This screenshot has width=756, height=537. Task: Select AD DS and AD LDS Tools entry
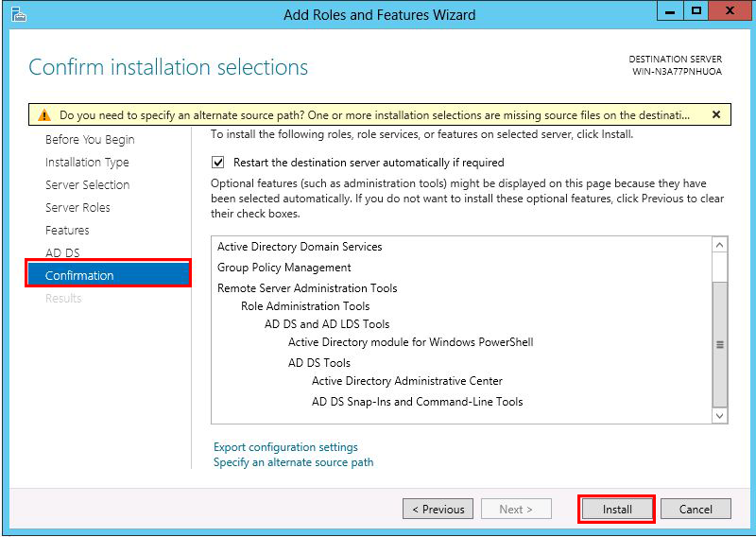click(327, 323)
